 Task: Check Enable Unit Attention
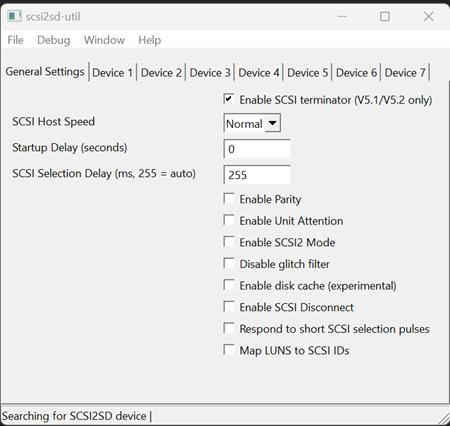(229, 220)
